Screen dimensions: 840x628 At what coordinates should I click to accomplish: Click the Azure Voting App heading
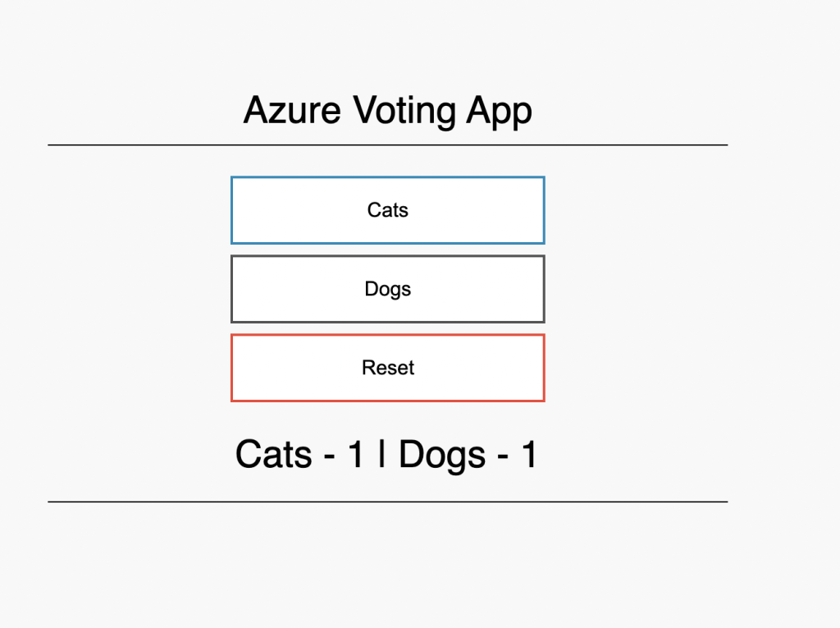pos(388,111)
